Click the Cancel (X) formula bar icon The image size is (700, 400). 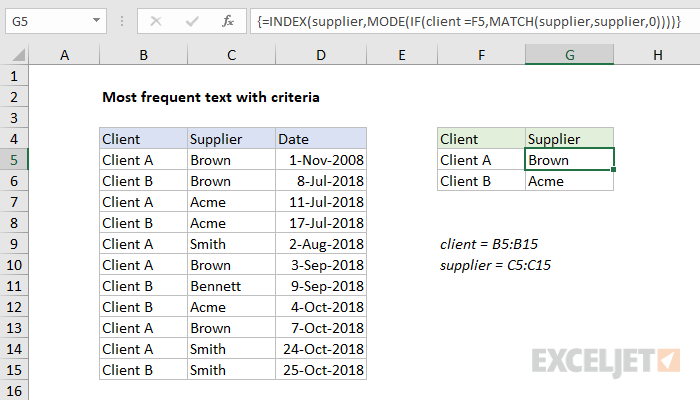click(x=156, y=21)
